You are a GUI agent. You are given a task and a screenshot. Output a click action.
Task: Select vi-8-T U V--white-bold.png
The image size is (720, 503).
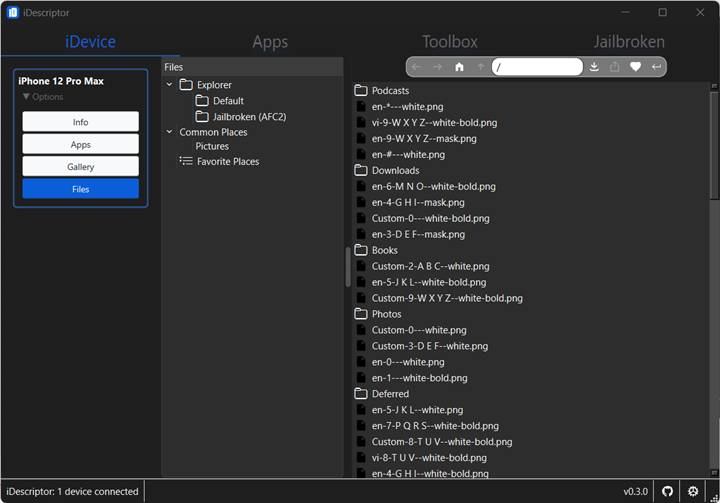point(429,458)
